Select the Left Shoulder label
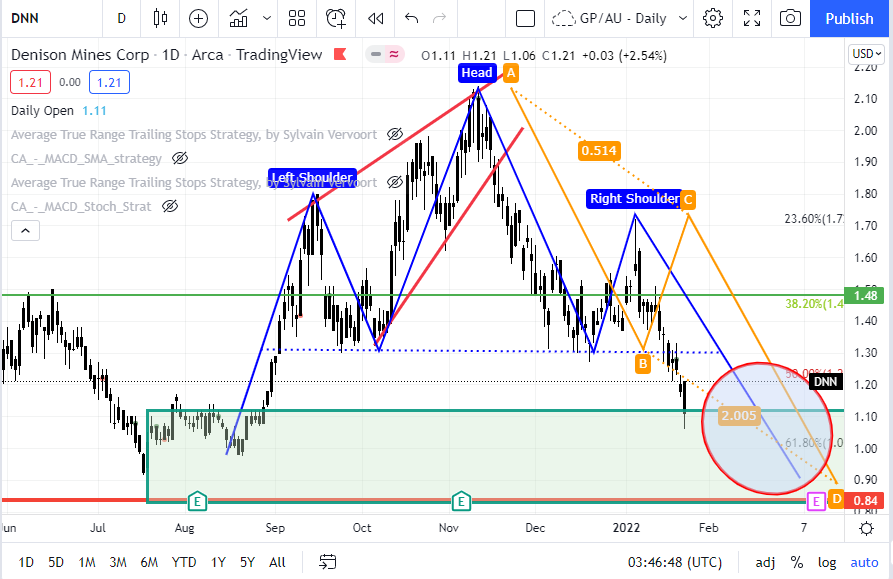Viewport: 893px width, 579px height. click(312, 178)
